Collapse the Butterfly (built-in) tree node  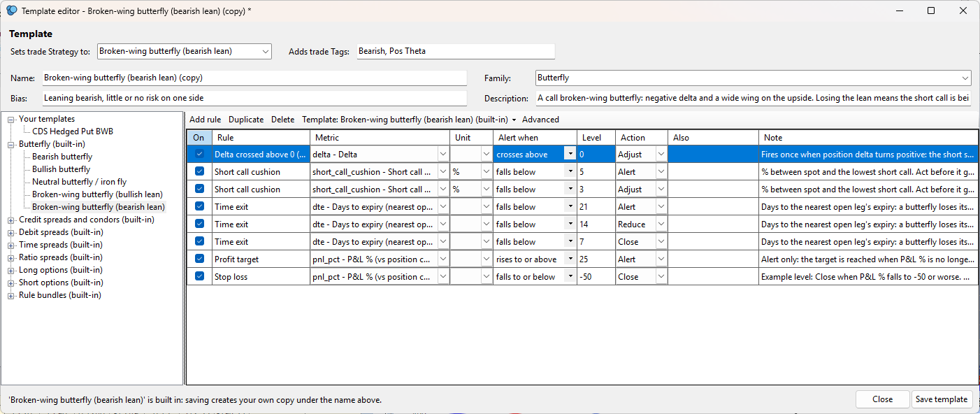click(11, 144)
